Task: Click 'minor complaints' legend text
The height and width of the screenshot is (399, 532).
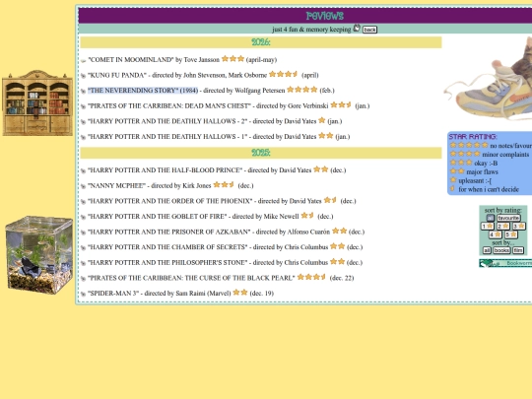Action: pos(505,155)
